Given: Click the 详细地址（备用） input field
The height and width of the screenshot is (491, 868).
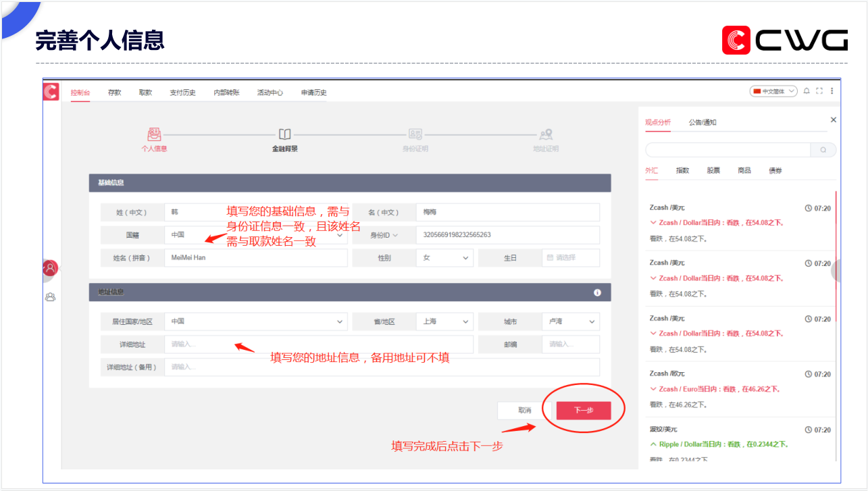Looking at the screenshot, I should pos(382,367).
